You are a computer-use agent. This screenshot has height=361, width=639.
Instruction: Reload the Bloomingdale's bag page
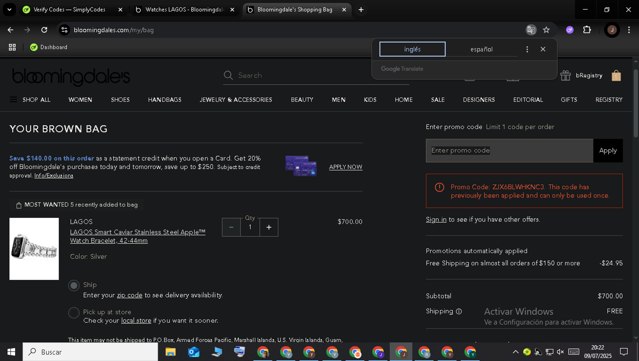[x=44, y=30]
